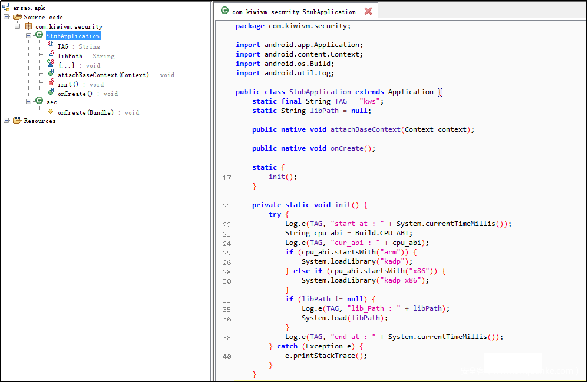Collapse the com.kiwivm.security package node
This screenshot has width=588, height=382.
[x=18, y=26]
